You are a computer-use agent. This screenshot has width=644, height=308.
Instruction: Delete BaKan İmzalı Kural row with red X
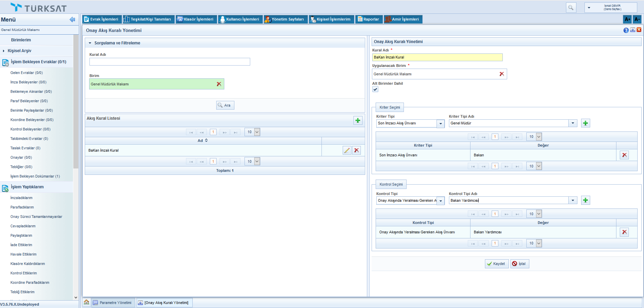point(356,150)
